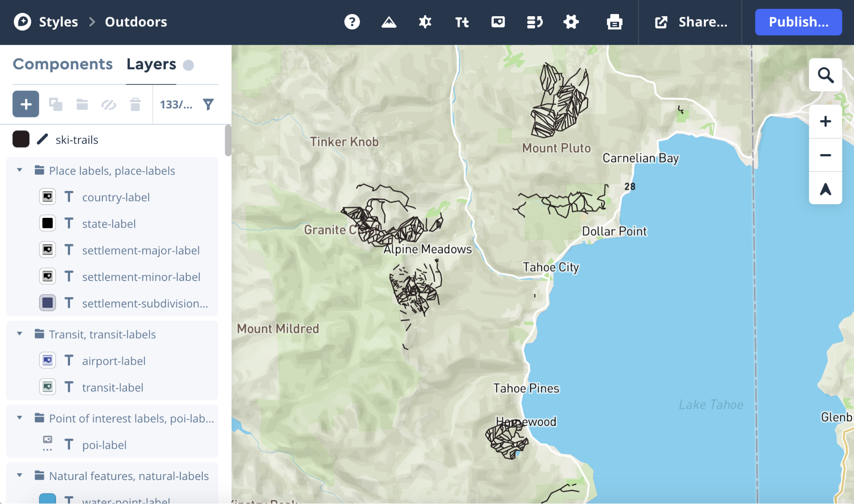Viewport: 854px width, 504px height.
Task: Switch to the Components tab
Action: (63, 64)
